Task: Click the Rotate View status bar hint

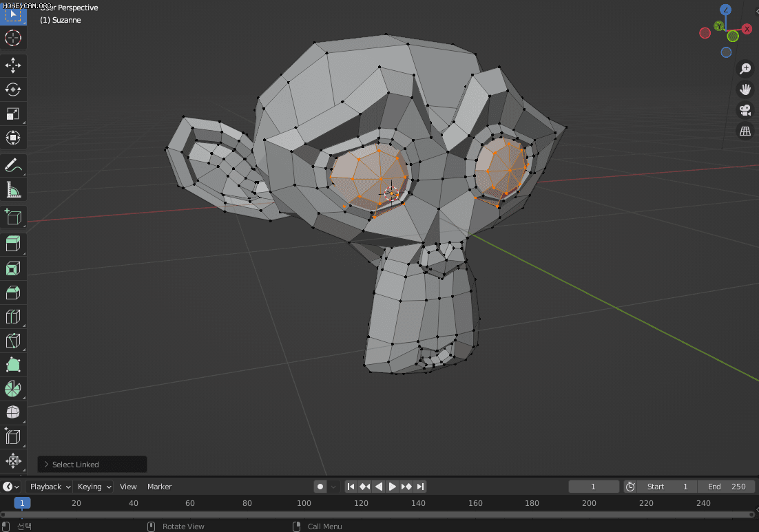Action: click(x=183, y=526)
